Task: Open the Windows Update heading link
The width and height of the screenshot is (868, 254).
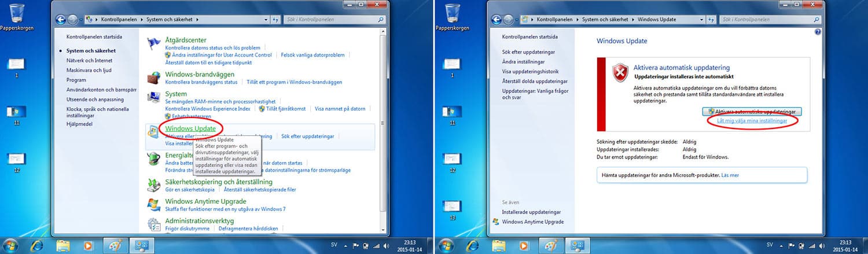Action: (190, 128)
